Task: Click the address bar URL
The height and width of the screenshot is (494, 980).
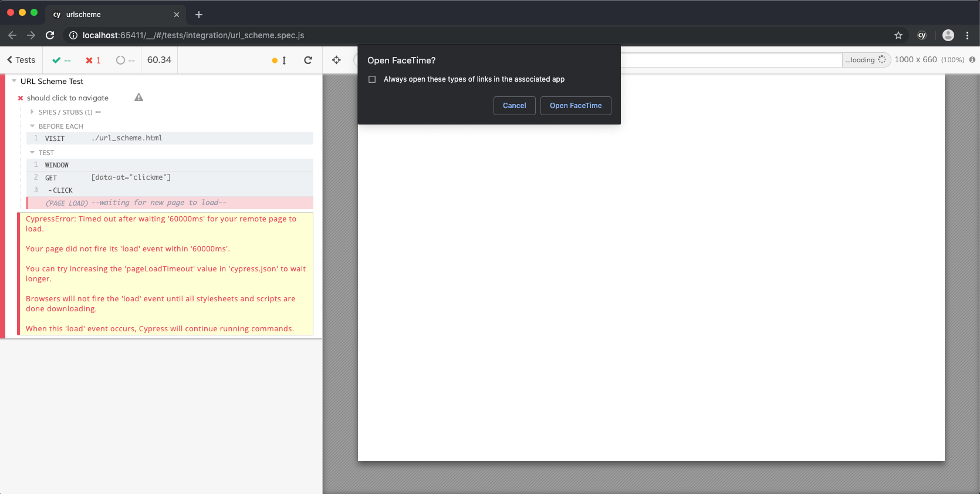Action: pos(193,35)
